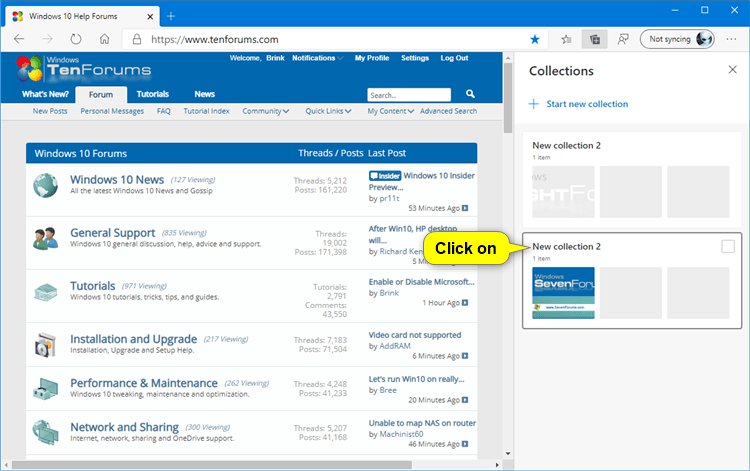Click the Windows 10 News globe icon
Image resolution: width=750 pixels, height=471 pixels.
tap(45, 185)
